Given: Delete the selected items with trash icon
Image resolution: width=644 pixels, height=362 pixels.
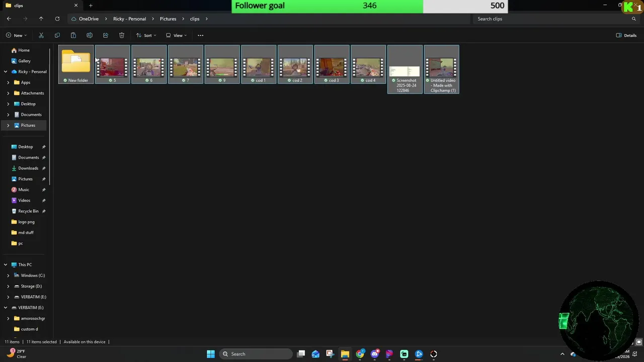Looking at the screenshot, I should [122, 35].
